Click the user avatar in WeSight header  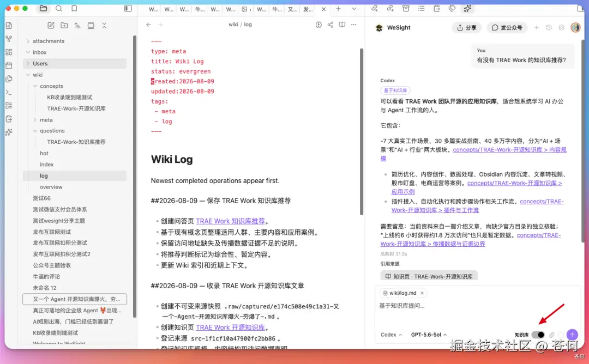point(575,27)
